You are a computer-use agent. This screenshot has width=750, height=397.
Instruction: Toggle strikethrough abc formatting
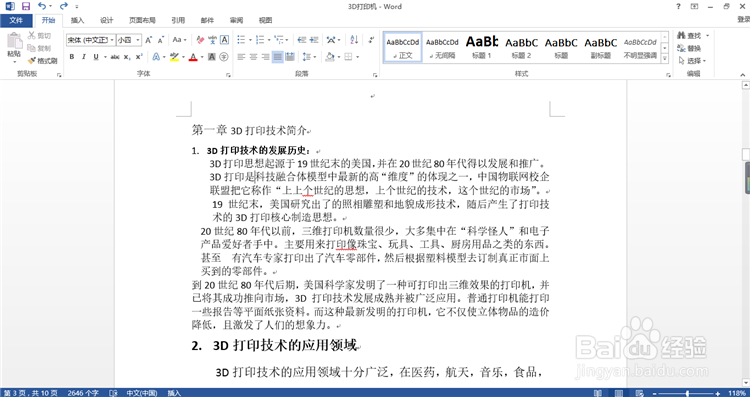click(115, 57)
